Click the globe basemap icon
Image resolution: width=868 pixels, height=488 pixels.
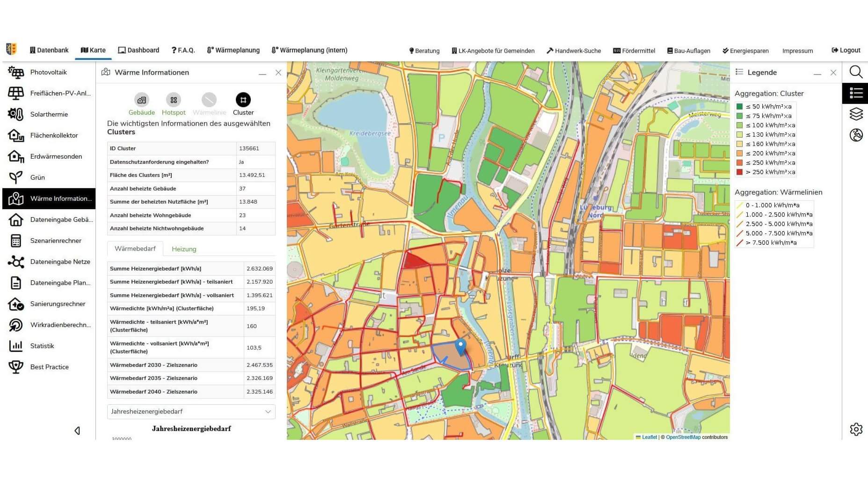point(856,135)
